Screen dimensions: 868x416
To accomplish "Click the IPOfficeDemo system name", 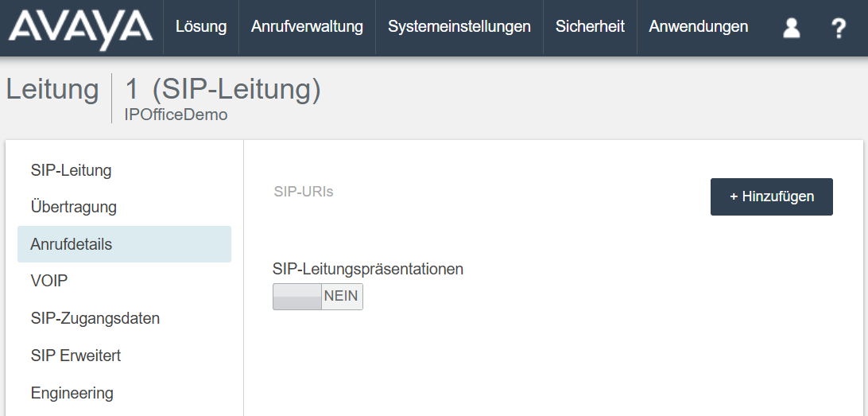I will point(176,115).
